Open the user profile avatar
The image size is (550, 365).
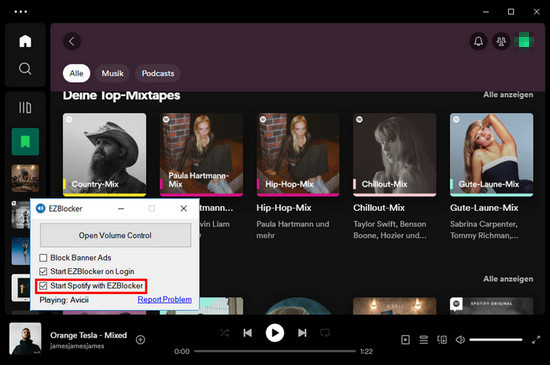click(524, 41)
